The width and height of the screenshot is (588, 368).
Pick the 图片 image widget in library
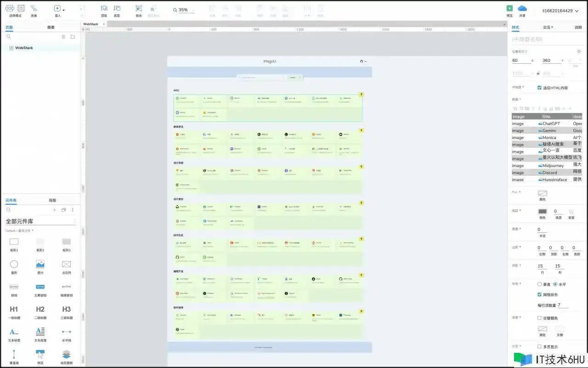tap(40, 264)
